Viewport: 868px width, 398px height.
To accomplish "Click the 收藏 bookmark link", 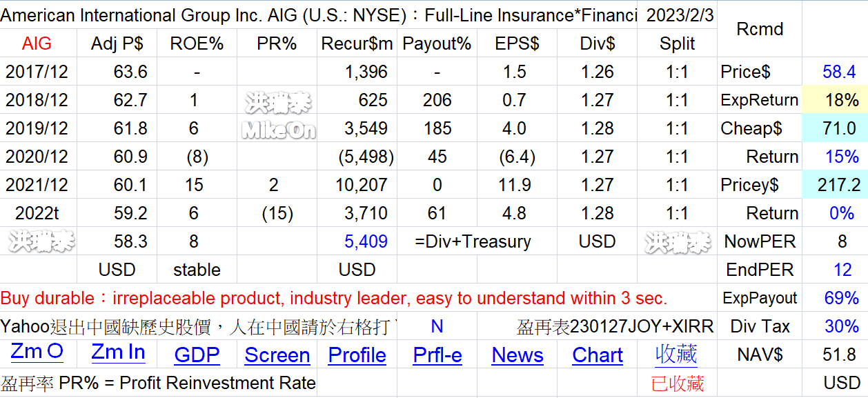I will point(676,355).
